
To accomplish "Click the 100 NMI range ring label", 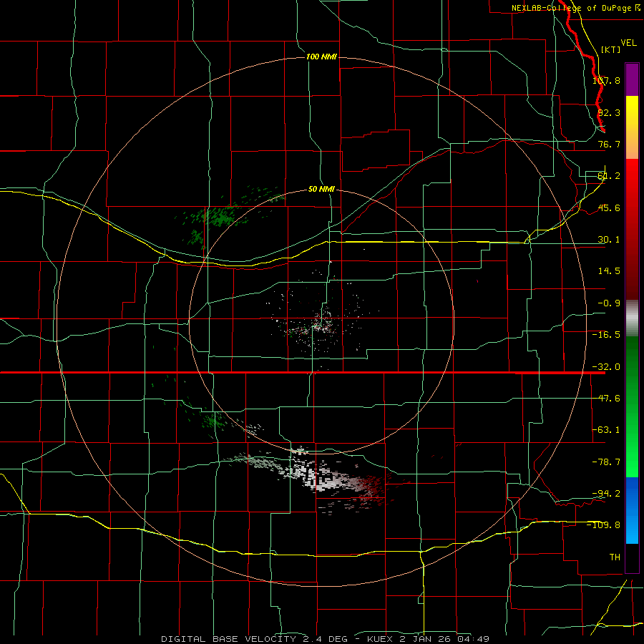I will point(321,57).
